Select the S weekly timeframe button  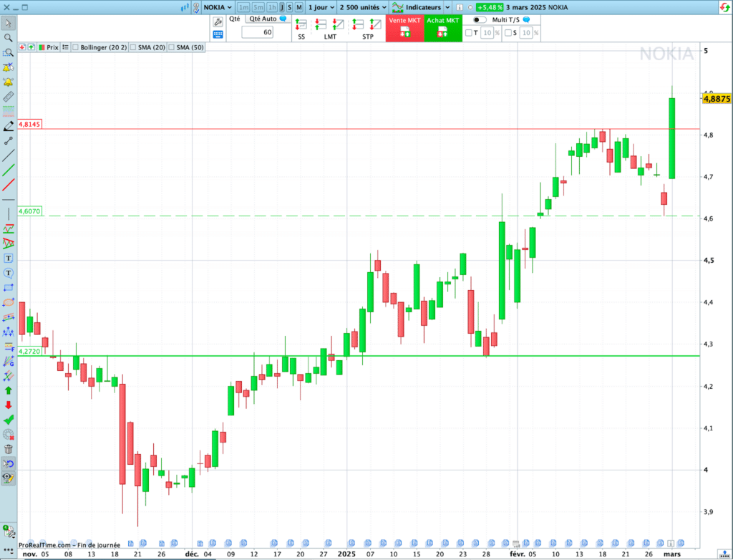coord(289,7)
